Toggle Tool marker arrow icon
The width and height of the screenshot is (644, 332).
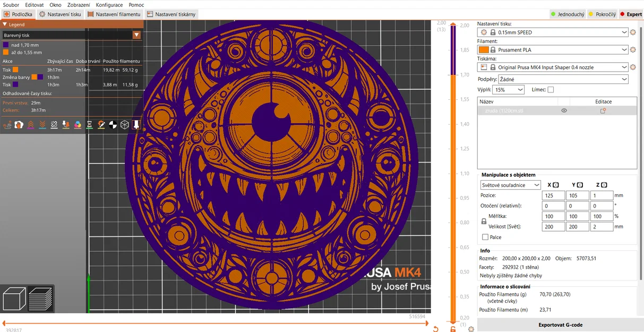tap(136, 125)
